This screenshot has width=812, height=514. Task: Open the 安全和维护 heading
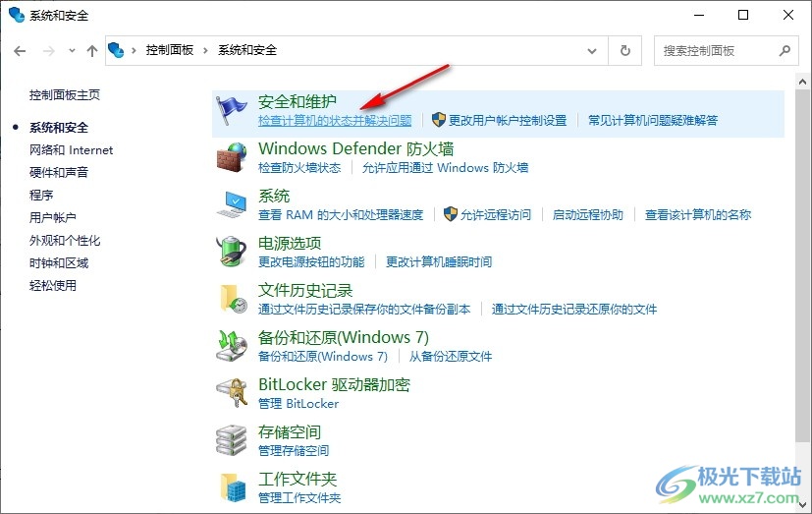[298, 101]
